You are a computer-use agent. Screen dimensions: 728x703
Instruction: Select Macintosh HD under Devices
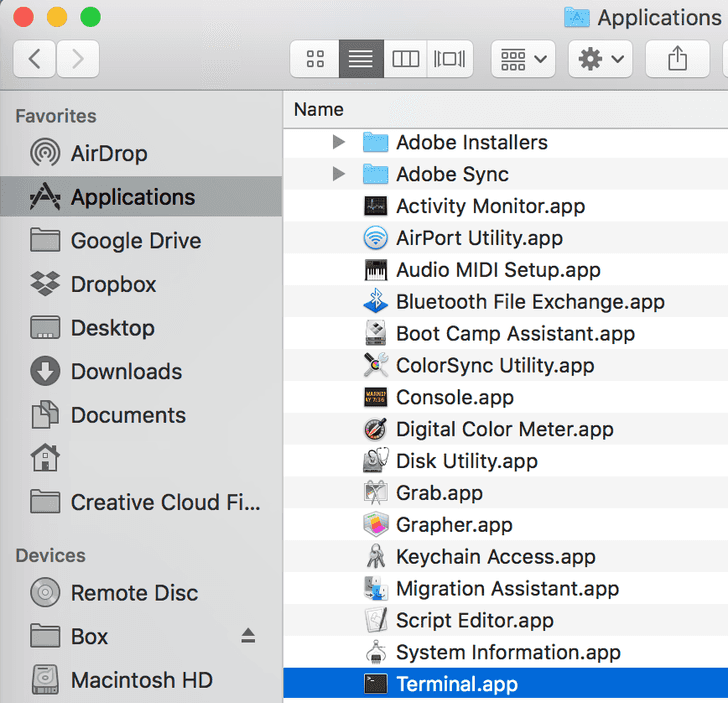pyautogui.click(x=141, y=680)
